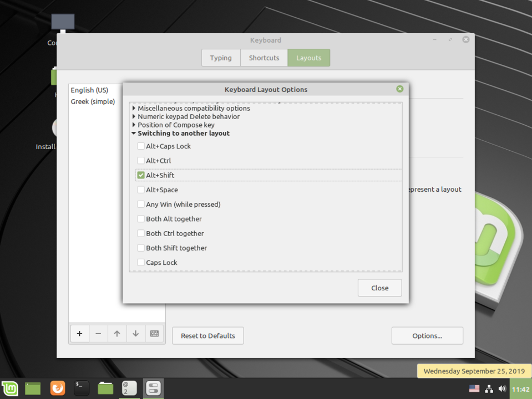Image resolution: width=532 pixels, height=399 pixels.
Task: Switch to the taskbar window with @ icon
Action: [x=129, y=388]
